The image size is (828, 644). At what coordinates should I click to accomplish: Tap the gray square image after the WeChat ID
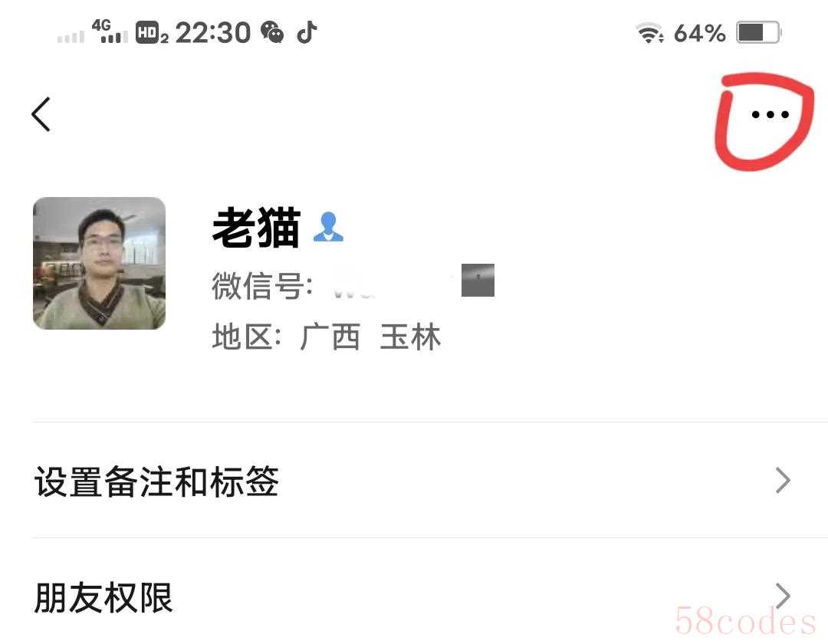click(478, 281)
